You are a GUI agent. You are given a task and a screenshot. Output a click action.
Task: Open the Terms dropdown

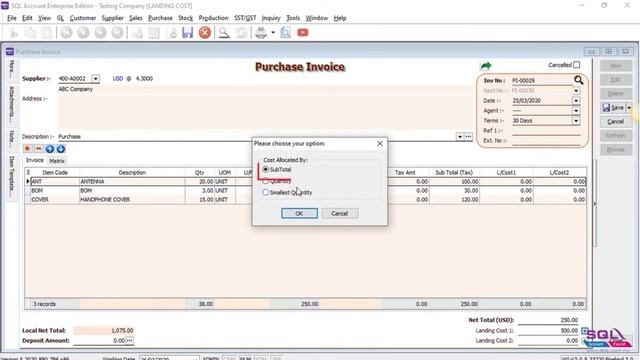click(x=576, y=120)
